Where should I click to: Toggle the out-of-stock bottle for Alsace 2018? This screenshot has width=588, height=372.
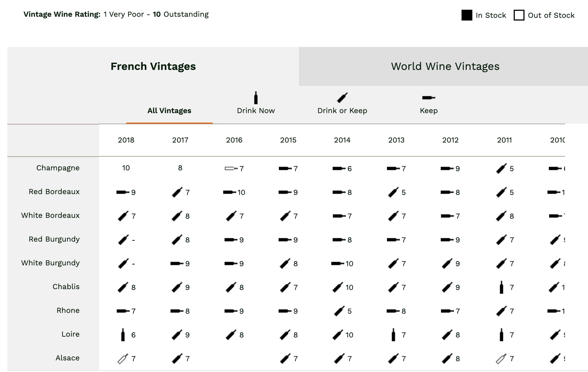[122, 359]
